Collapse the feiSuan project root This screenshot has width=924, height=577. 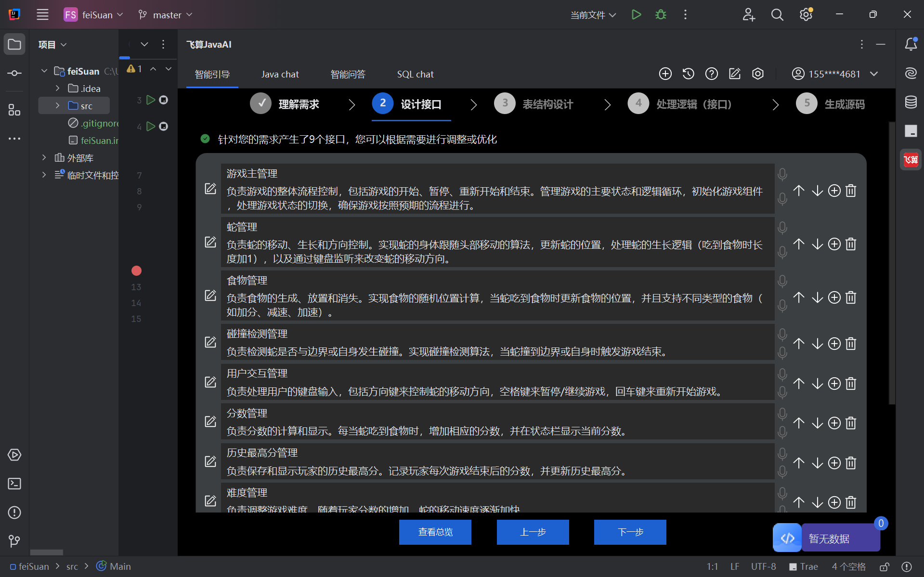pos(44,71)
